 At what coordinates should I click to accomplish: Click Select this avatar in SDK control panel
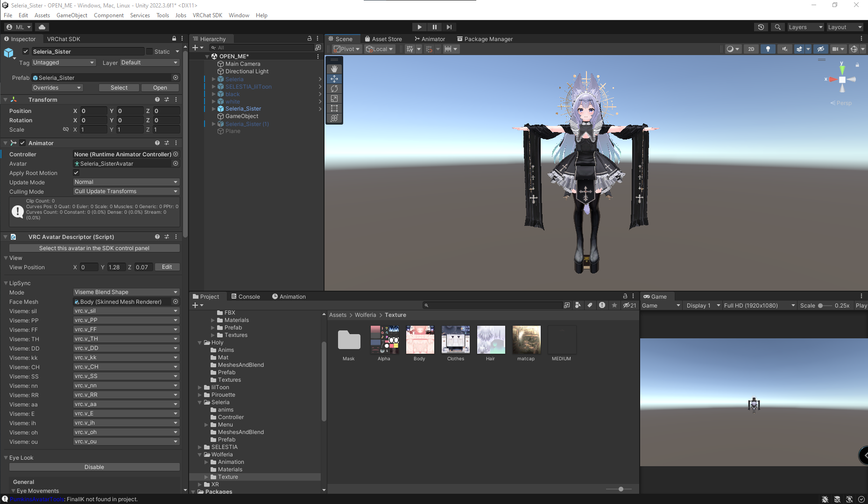click(94, 248)
